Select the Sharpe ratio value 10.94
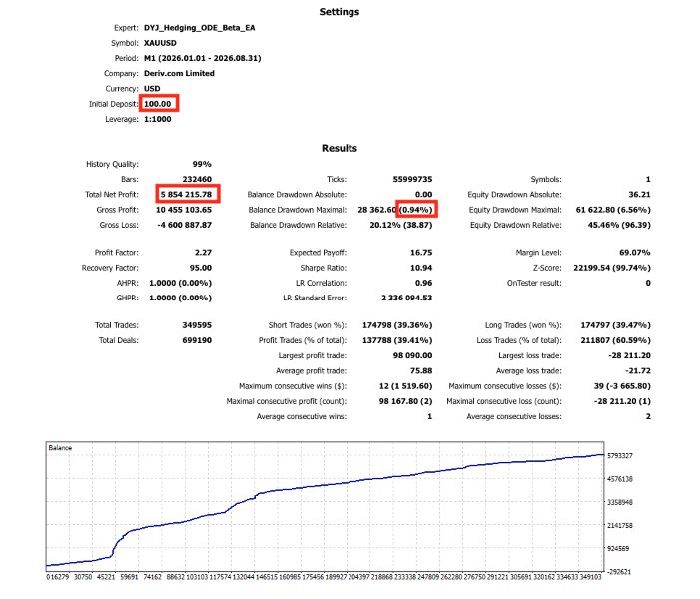The height and width of the screenshot is (599, 700). pyautogui.click(x=421, y=268)
